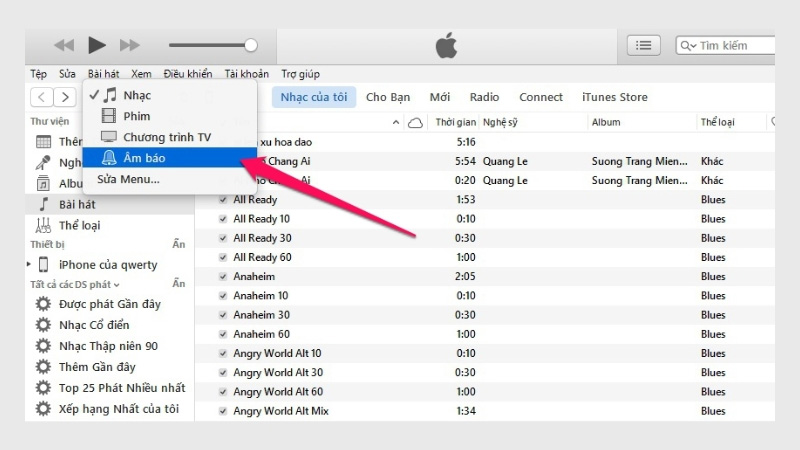This screenshot has width=800, height=450.
Task: Open the Được phát Gần đây playlist
Action: click(109, 304)
